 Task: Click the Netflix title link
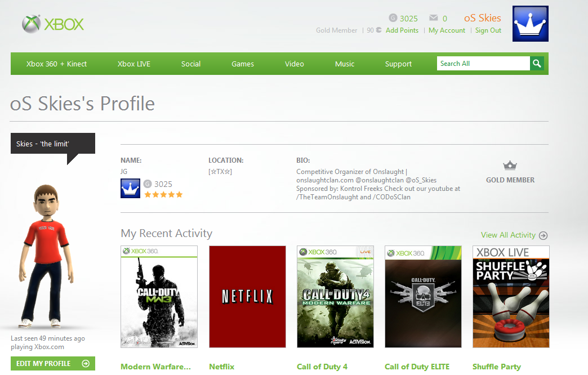pos(221,367)
